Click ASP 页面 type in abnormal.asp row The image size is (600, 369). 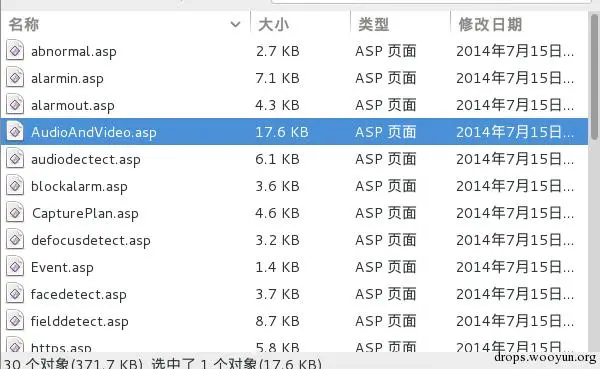click(x=386, y=51)
